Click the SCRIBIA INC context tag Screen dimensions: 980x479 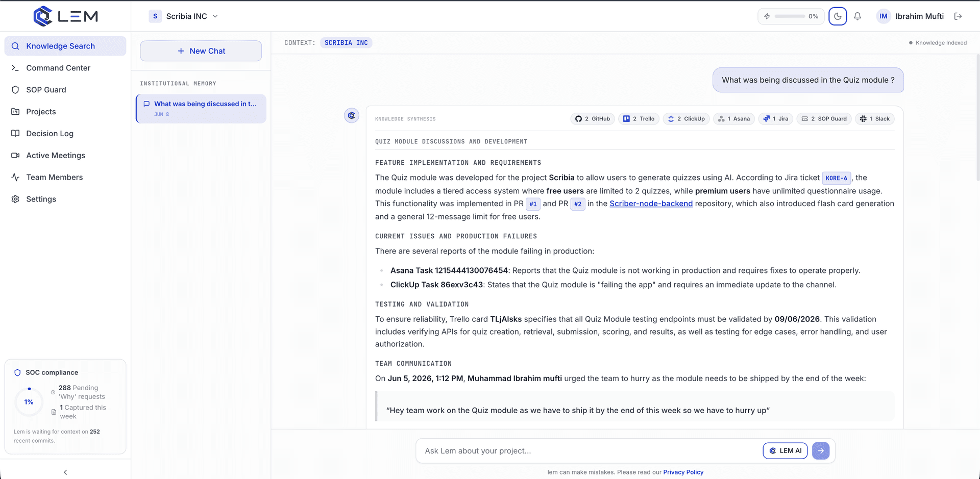(x=346, y=43)
